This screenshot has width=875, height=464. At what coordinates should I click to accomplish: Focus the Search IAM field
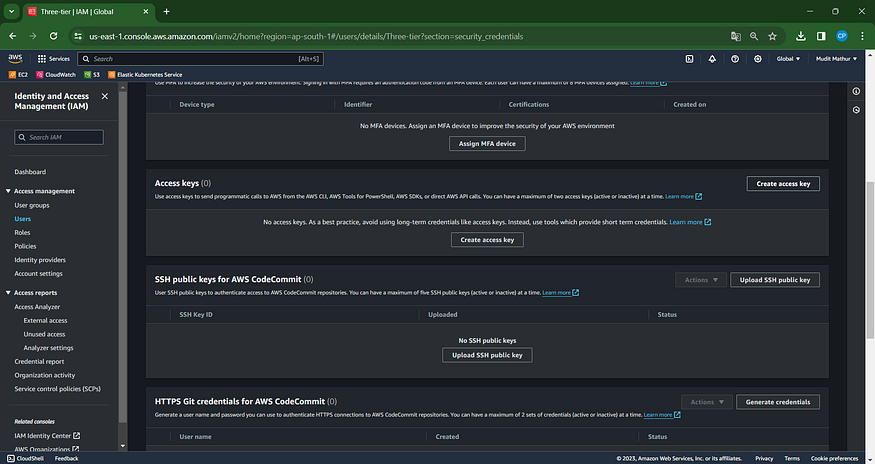point(59,137)
